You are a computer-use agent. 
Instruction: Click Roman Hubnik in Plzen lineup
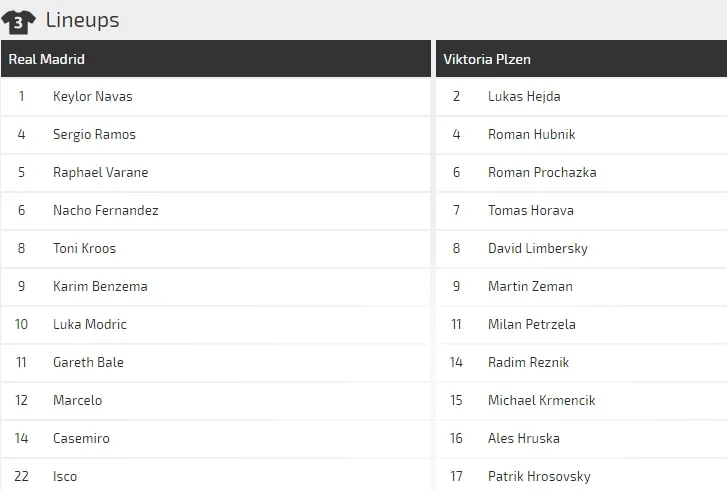click(531, 135)
